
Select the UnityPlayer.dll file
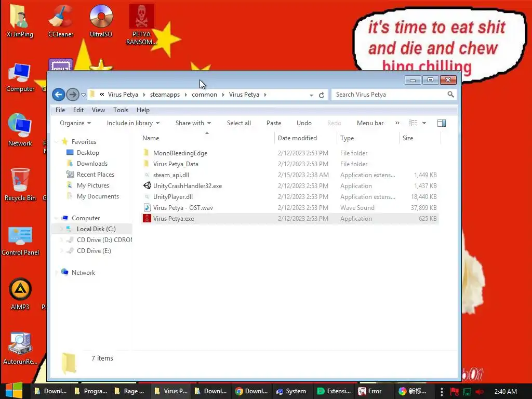172,197
